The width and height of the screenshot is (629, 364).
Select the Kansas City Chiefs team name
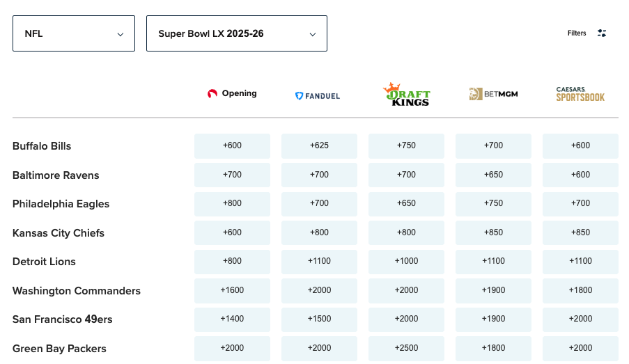coord(59,233)
